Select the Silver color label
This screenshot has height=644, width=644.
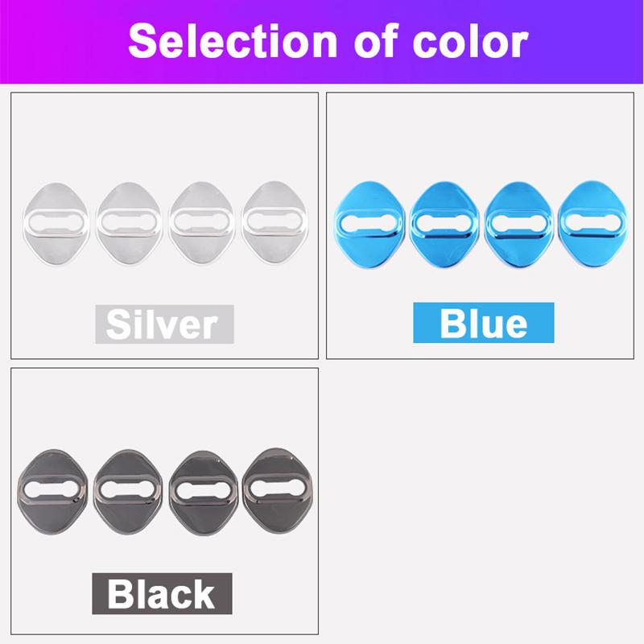tap(163, 324)
